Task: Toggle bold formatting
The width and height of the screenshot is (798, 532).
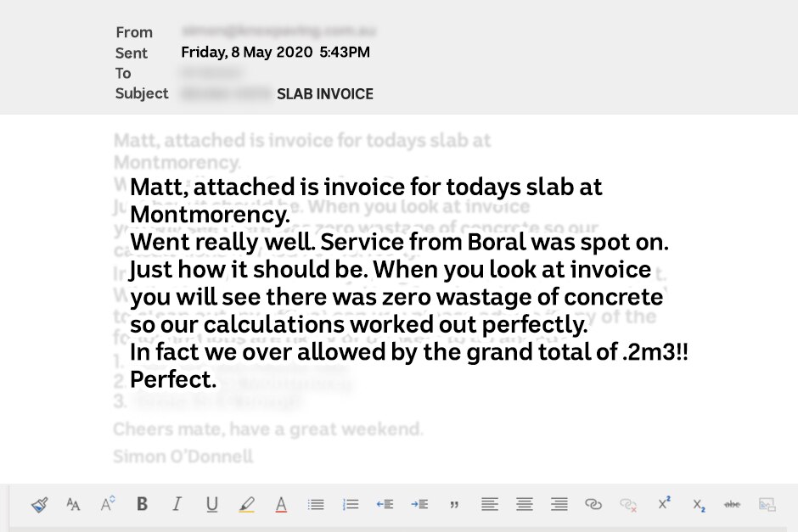Action: 142,503
